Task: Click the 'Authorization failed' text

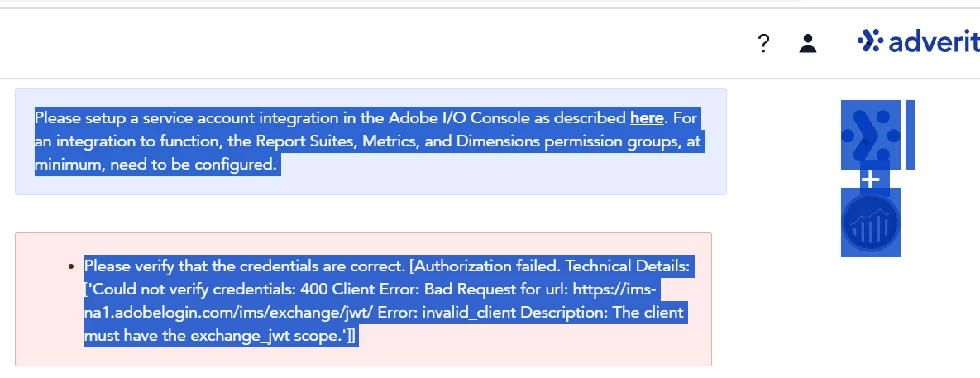Action: coord(486,266)
